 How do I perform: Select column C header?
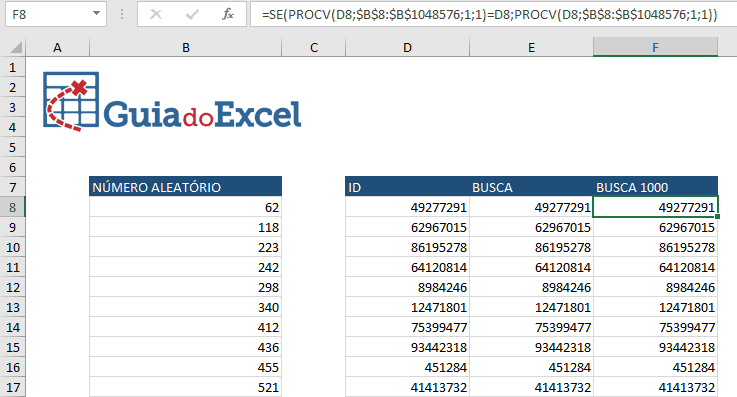pos(314,47)
